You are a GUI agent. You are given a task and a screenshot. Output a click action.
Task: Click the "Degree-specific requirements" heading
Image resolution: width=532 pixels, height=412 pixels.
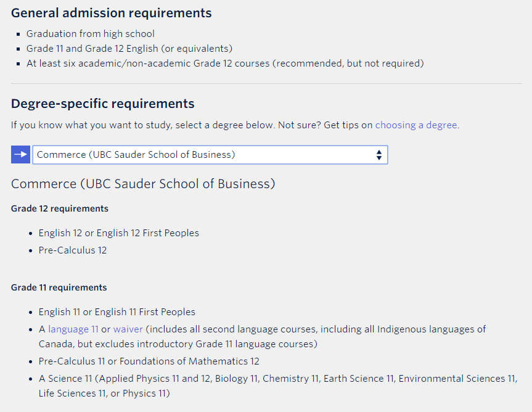(102, 104)
